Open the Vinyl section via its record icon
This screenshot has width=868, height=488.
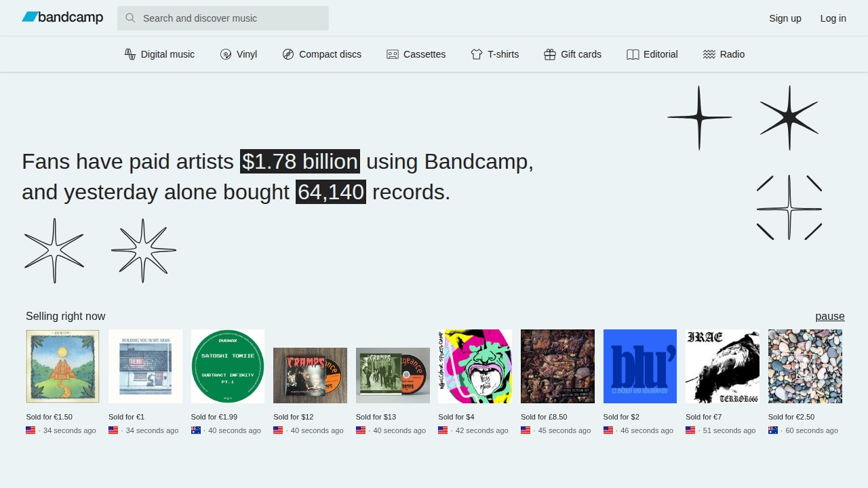coord(226,54)
